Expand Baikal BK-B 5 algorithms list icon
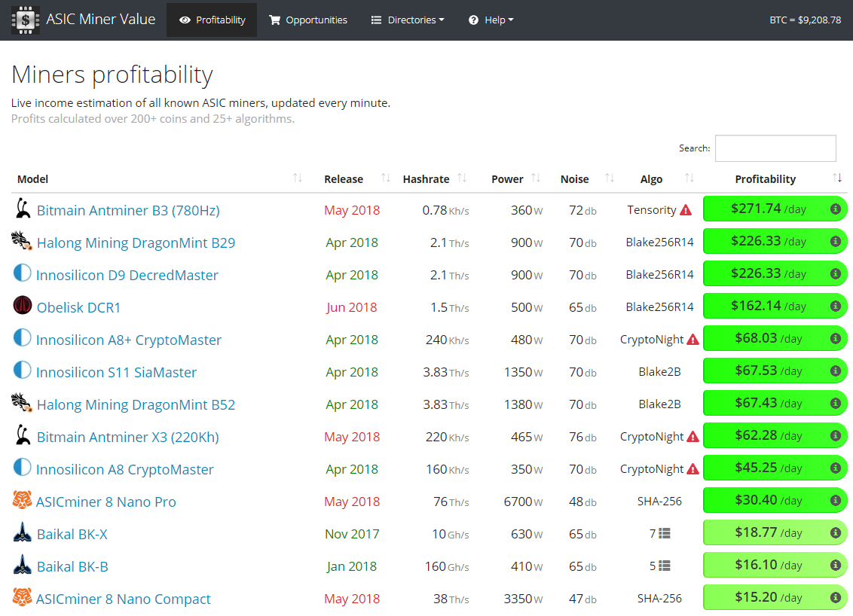 click(x=664, y=566)
